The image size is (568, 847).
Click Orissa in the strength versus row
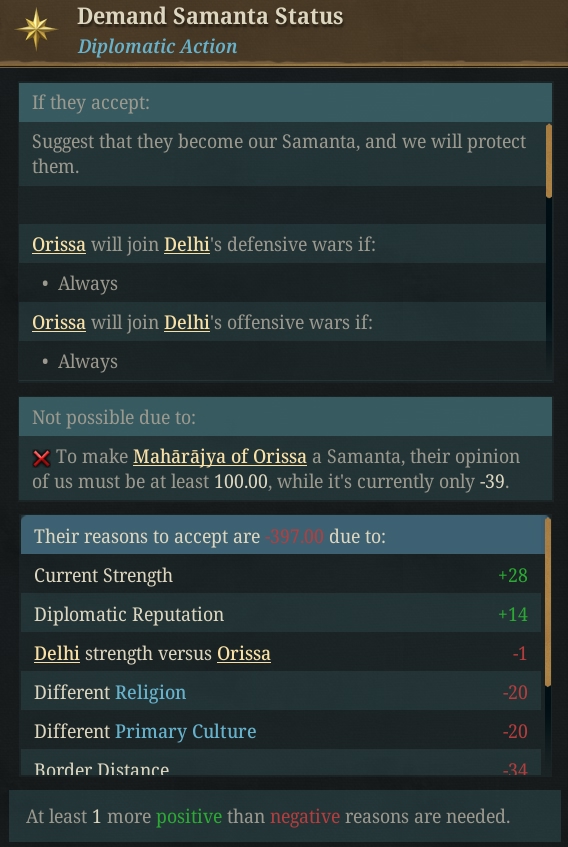tap(244, 654)
